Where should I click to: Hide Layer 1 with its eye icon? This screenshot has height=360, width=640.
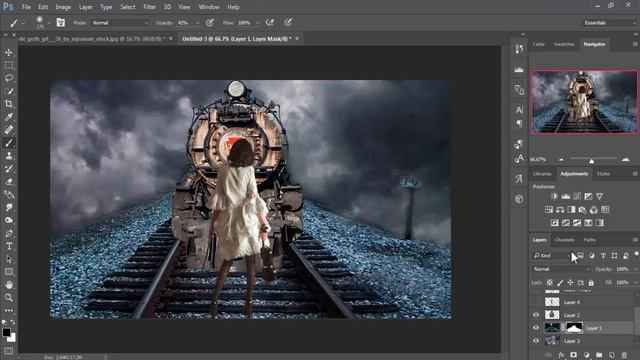tap(536, 328)
